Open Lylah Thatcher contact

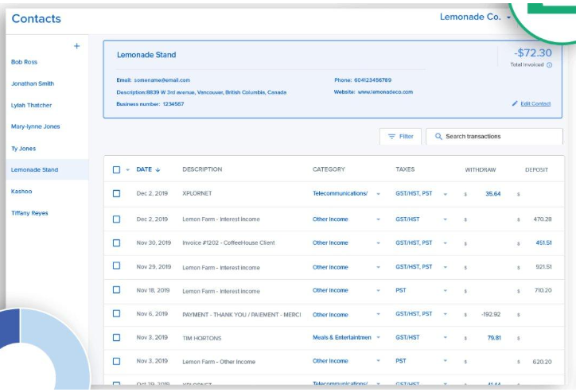pos(31,105)
